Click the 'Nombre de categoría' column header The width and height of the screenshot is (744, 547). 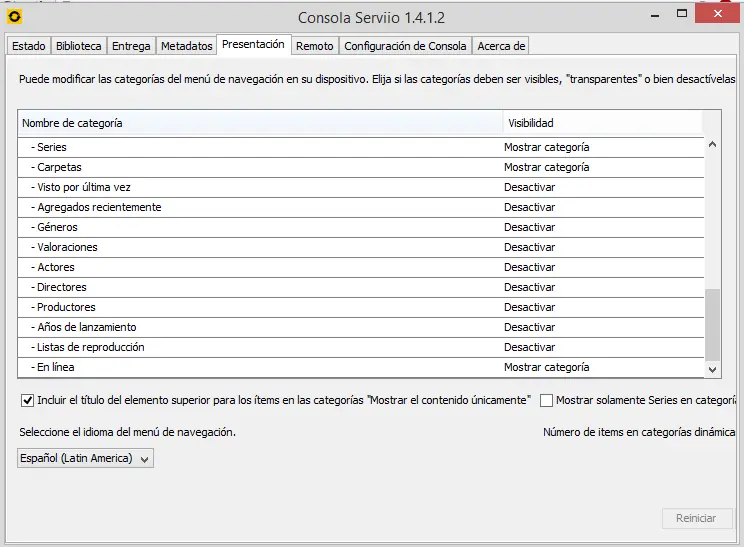point(260,123)
